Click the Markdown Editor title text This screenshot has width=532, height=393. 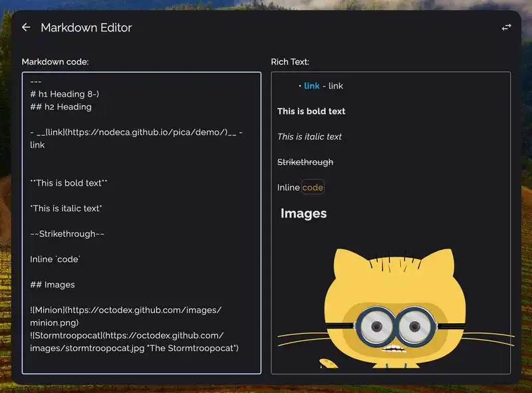[87, 27]
